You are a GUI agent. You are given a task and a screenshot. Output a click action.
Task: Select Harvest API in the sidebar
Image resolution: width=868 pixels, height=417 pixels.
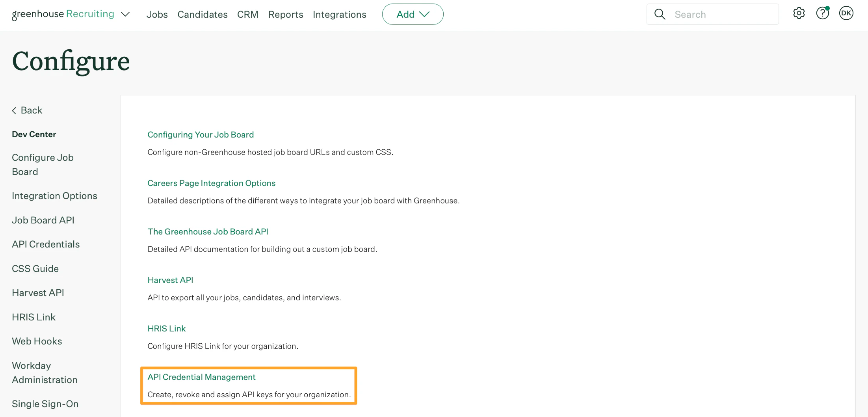(x=38, y=293)
